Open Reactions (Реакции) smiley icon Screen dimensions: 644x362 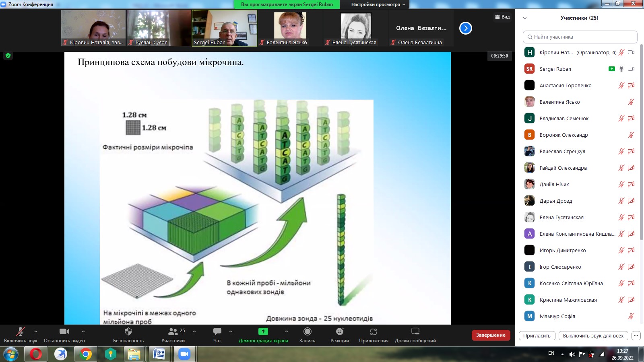tap(340, 331)
